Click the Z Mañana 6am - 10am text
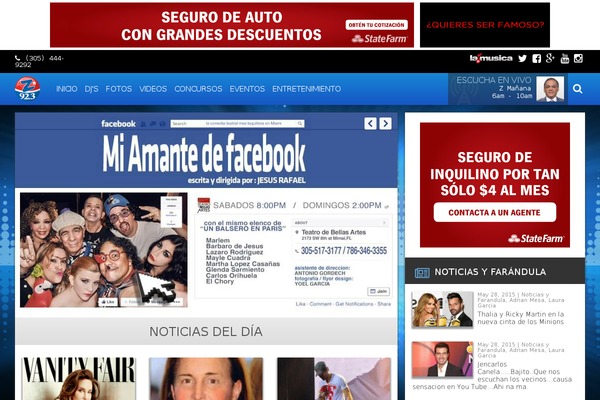The width and height of the screenshot is (600, 400). 512,92
